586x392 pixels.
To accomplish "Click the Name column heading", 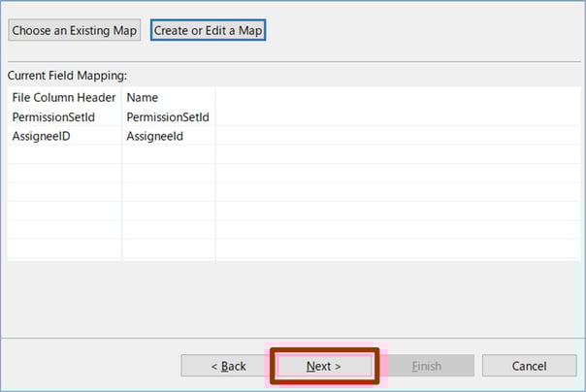I will (x=143, y=97).
